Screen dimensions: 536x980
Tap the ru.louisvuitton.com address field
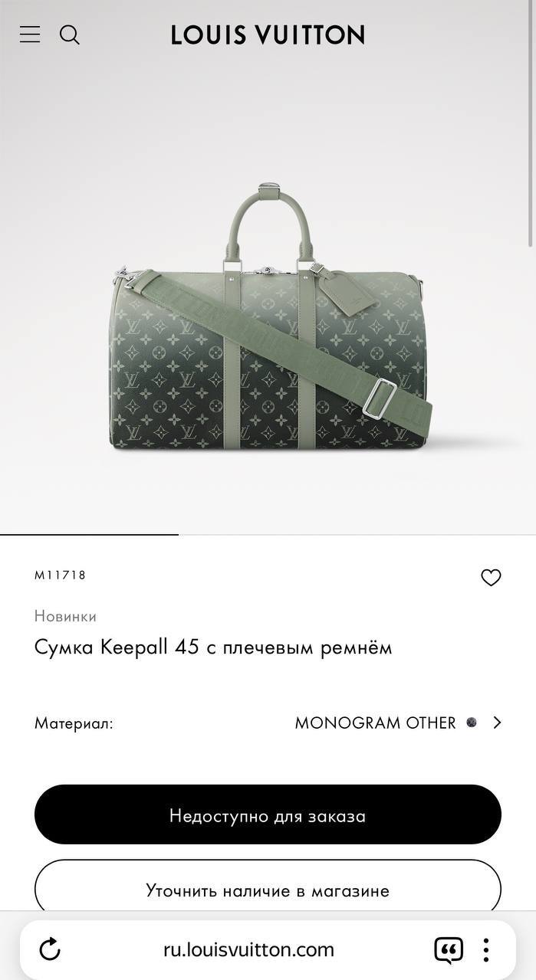coord(249,950)
